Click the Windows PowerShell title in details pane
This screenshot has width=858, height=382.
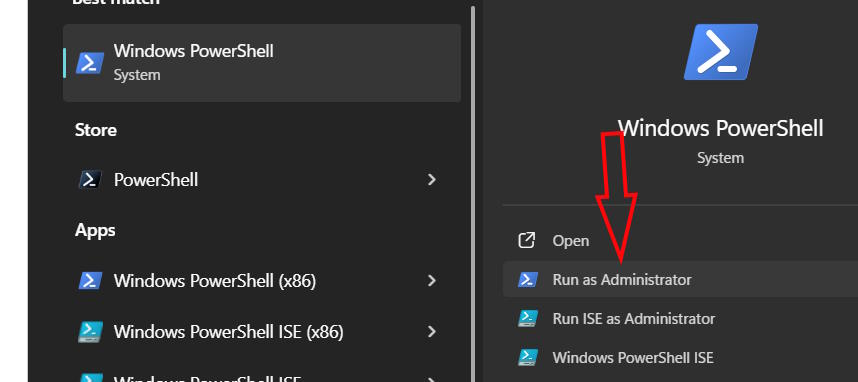[721, 128]
